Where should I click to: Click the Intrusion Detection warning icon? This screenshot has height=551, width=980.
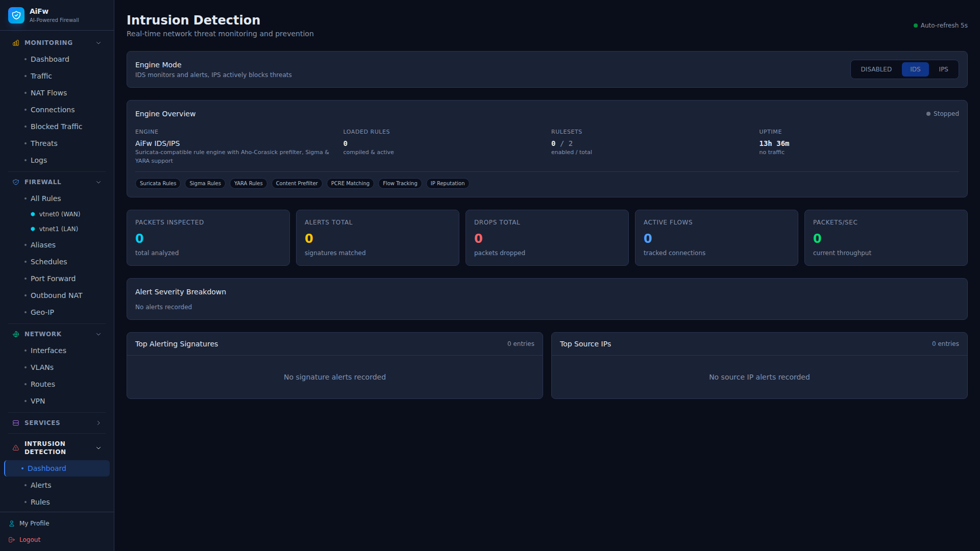[x=15, y=447]
